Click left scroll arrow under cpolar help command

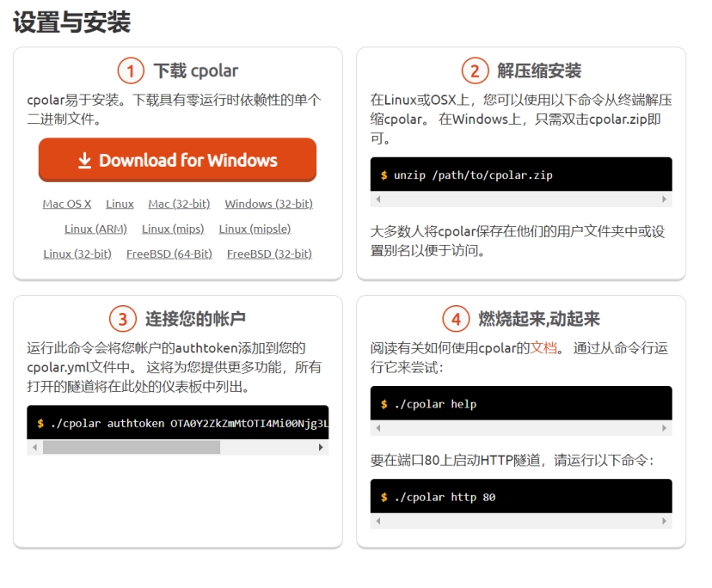[377, 428]
